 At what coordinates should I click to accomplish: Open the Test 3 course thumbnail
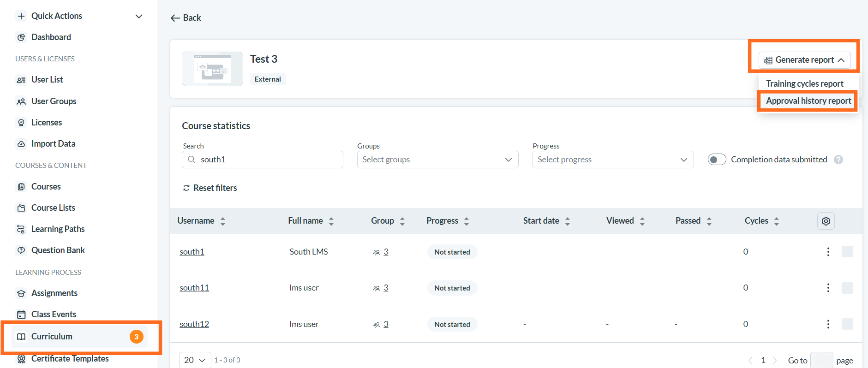(x=212, y=69)
